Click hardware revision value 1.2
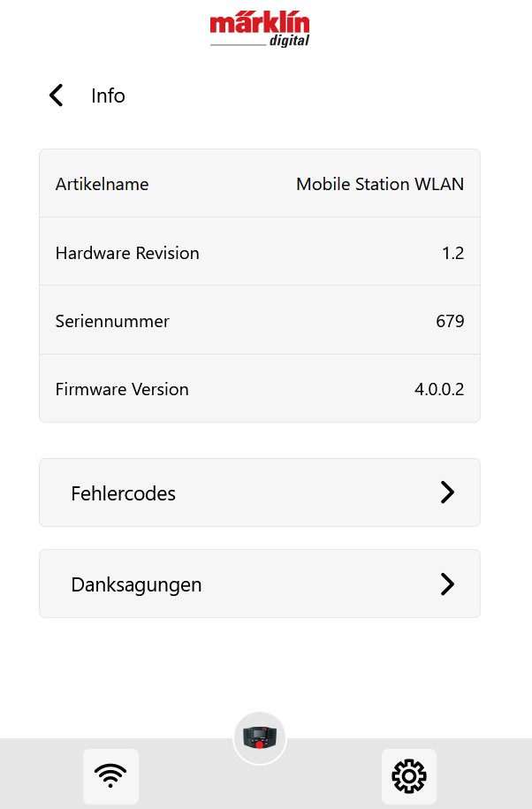The width and height of the screenshot is (532, 809). (453, 253)
